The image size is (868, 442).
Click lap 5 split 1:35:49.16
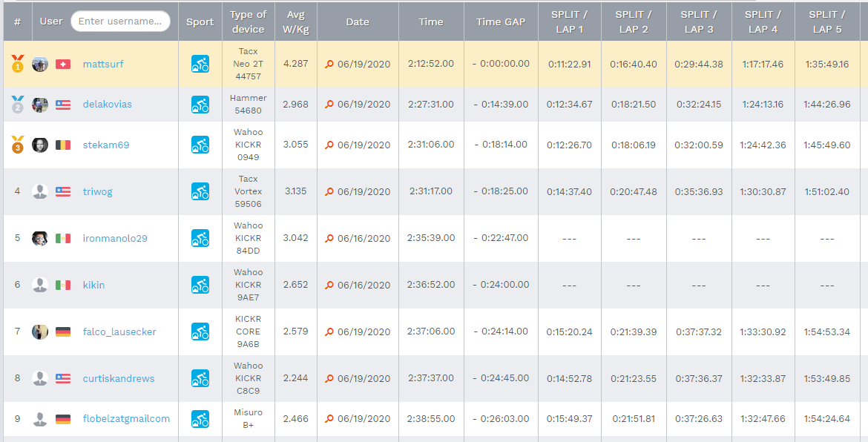pos(827,65)
